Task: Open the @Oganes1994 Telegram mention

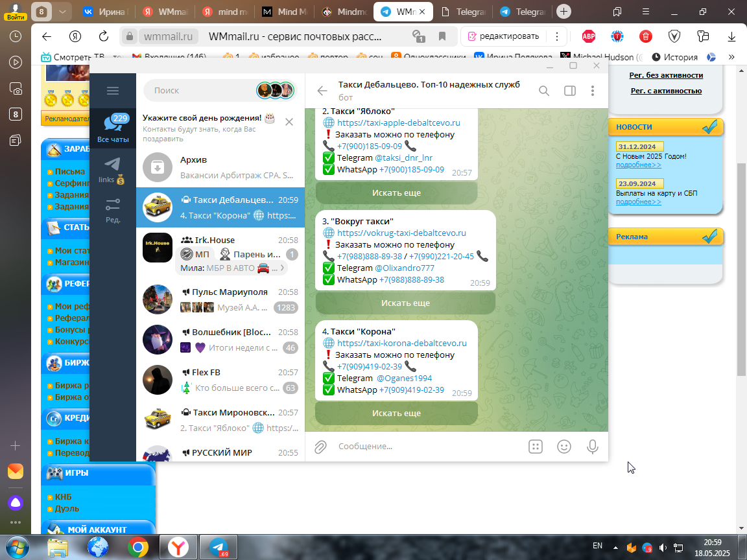Action: 405,378
